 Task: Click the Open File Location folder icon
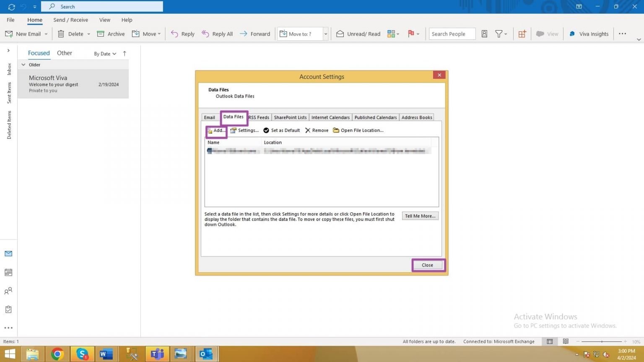click(x=336, y=130)
